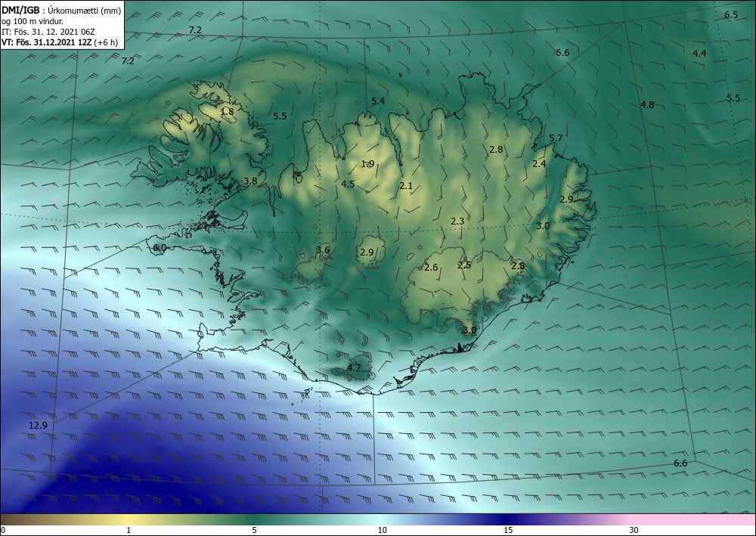Select the '10' tick on the color scale
Image resolution: width=756 pixels, height=536 pixels.
click(x=382, y=530)
